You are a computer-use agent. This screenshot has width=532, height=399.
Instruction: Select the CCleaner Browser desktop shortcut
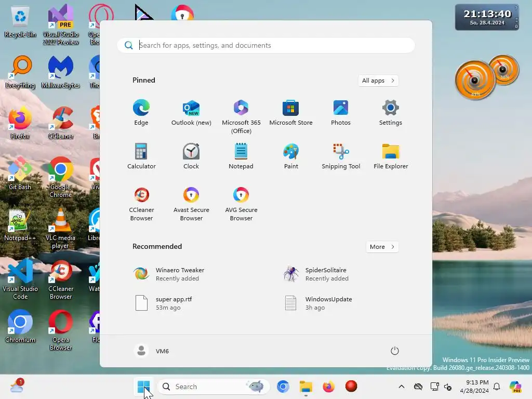[61, 279]
